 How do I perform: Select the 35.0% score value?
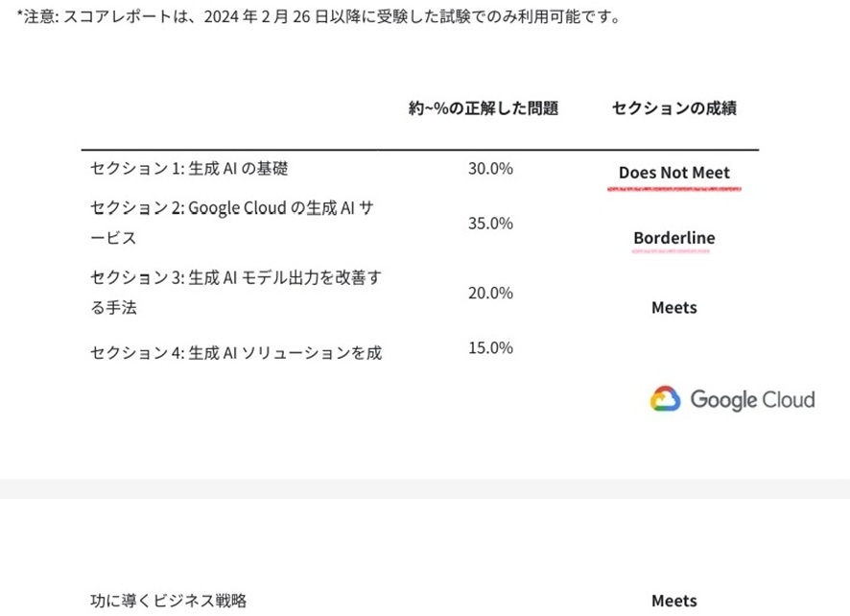coord(490,224)
